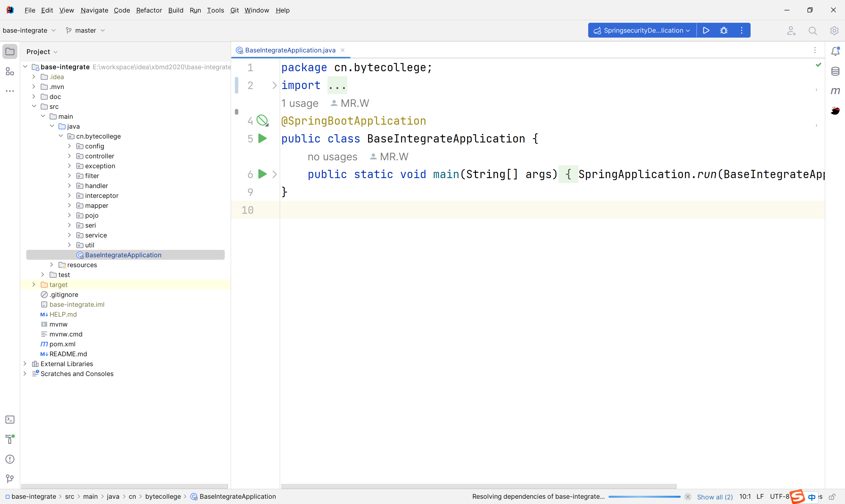Show more tool windows ellipsis in left sidebar
This screenshot has width=845, height=504.
tap(10, 91)
